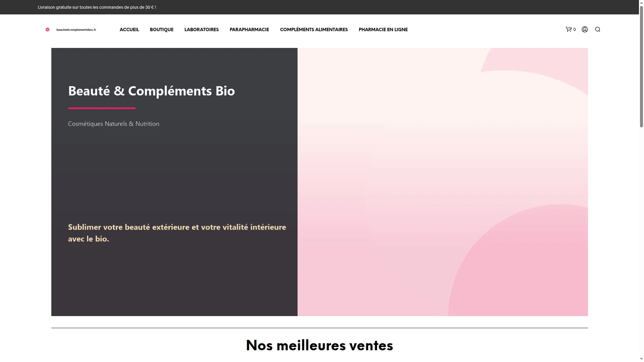Click the beauteetcomplementsbio.fr site name link
This screenshot has width=644, height=362.
76,29
